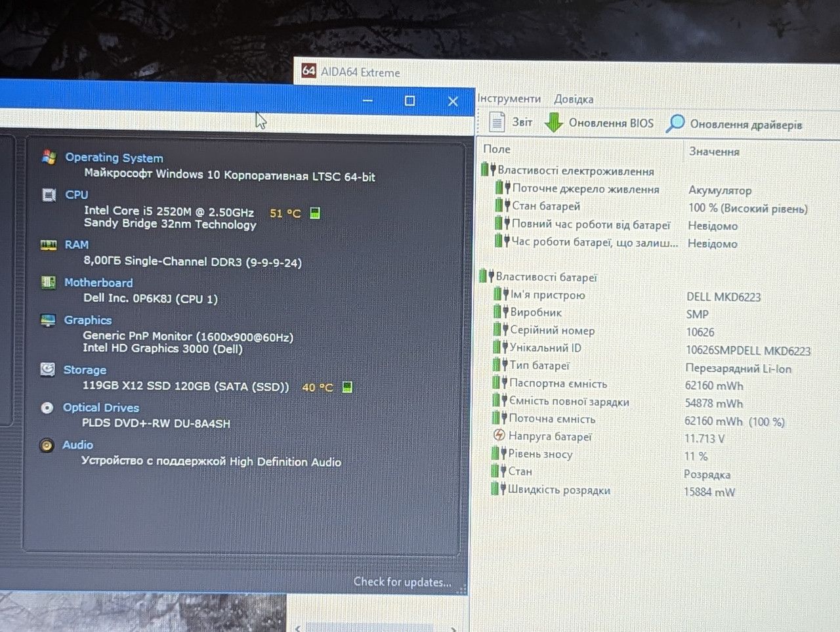Click the disc icon beside Optical Drives
The height and width of the screenshot is (632, 840).
click(x=47, y=408)
